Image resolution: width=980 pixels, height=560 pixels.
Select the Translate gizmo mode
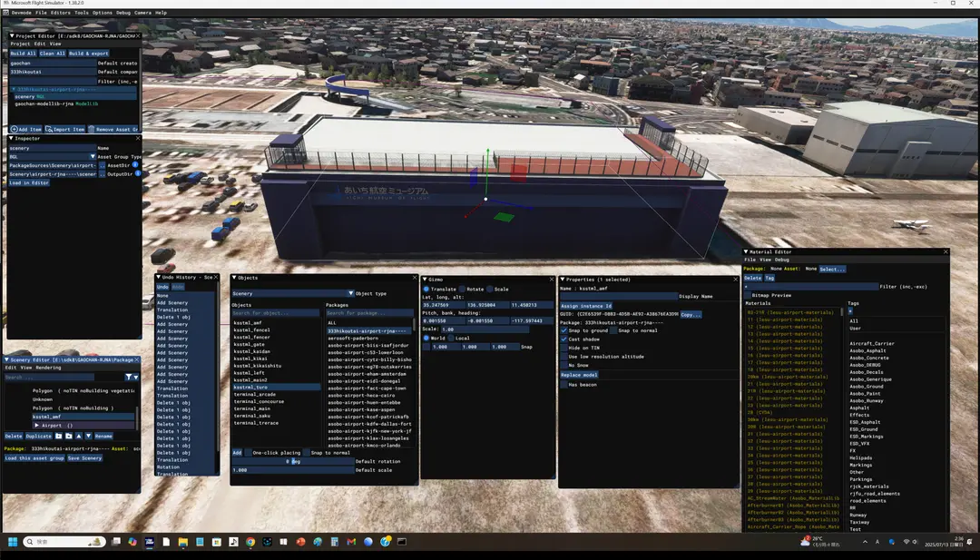click(x=426, y=290)
